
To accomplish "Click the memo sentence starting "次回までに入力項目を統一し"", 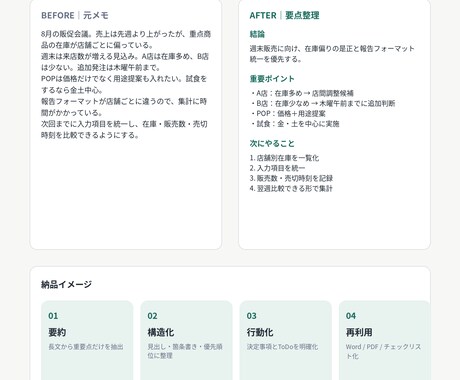I will click(124, 129).
